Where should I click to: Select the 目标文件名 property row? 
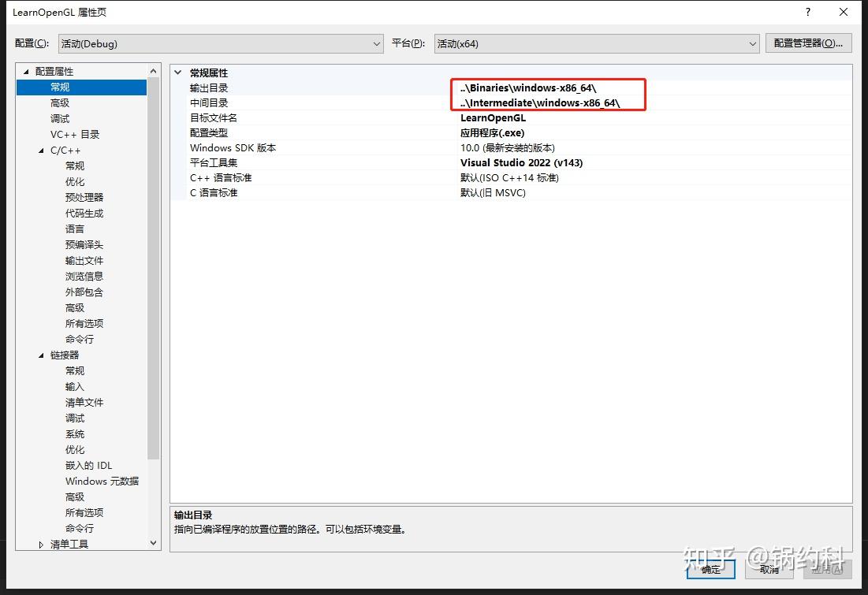[512, 118]
